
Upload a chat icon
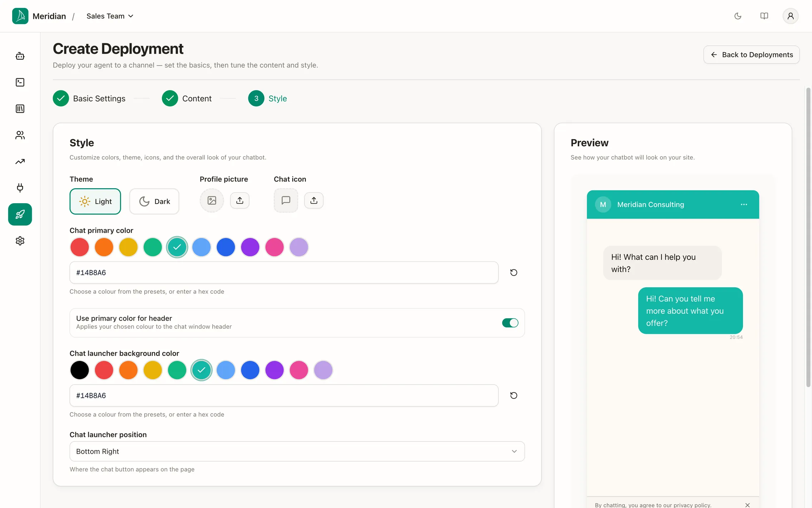[314, 200]
